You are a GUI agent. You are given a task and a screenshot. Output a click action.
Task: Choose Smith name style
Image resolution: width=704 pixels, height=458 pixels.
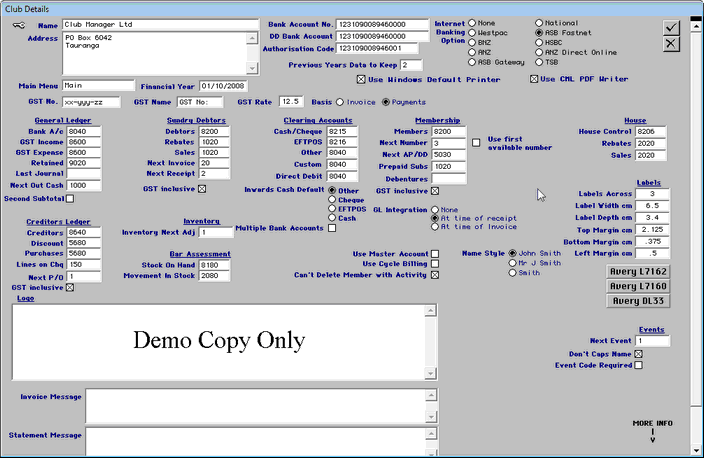512,273
